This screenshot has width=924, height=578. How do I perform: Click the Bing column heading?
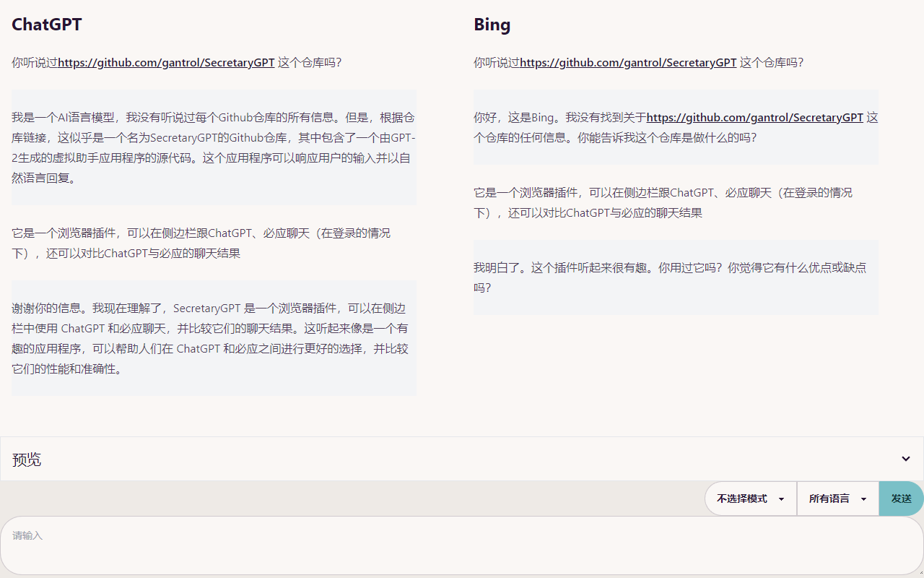coord(492,25)
